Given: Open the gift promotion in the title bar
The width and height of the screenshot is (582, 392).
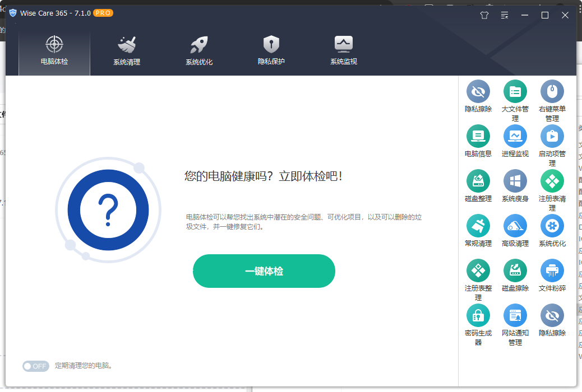Looking at the screenshot, I should coord(484,15).
